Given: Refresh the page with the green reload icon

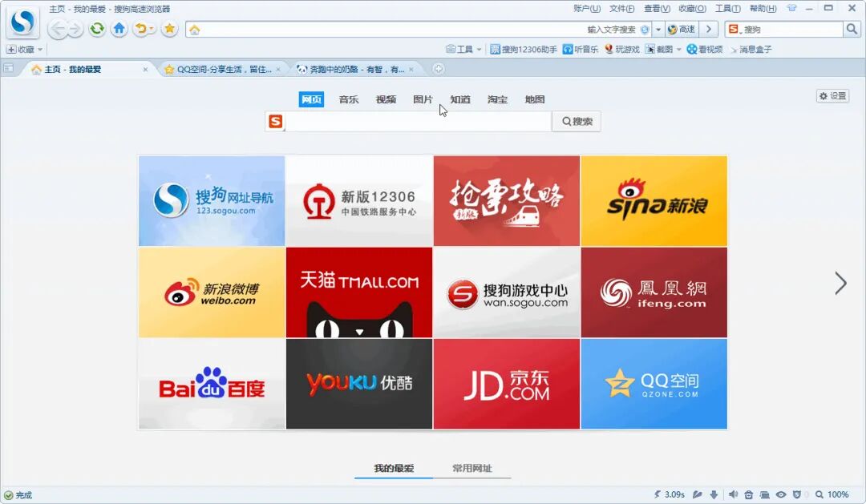Looking at the screenshot, I should pos(97,29).
